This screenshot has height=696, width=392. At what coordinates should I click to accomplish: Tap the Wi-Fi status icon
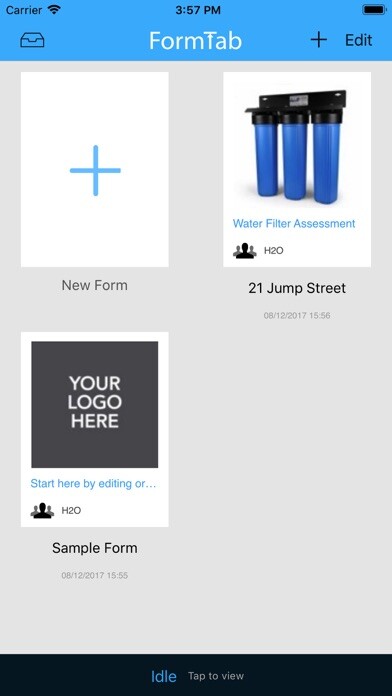pos(54,10)
